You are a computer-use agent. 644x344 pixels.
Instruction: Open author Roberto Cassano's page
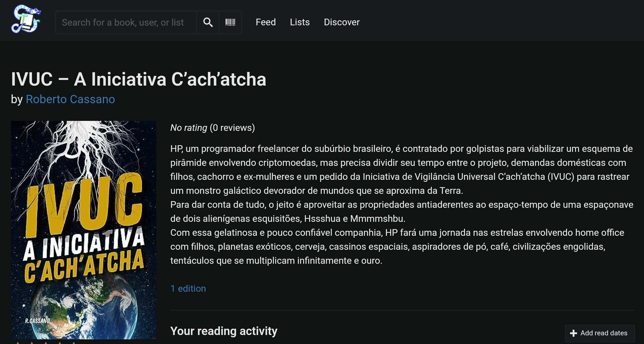pyautogui.click(x=70, y=99)
